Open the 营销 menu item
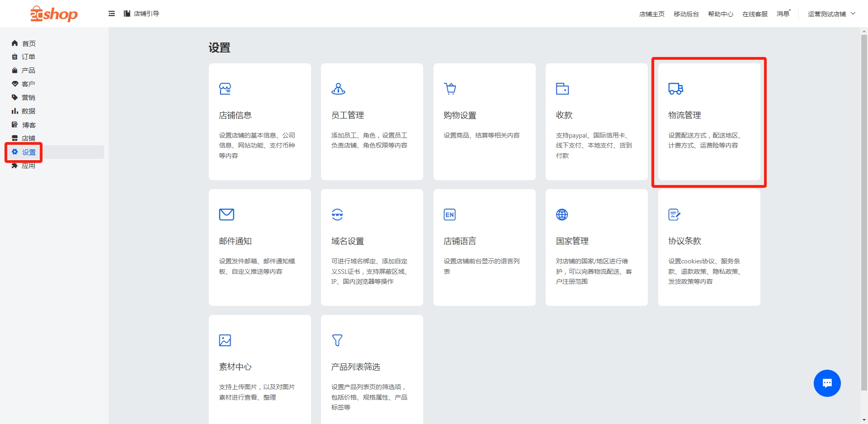 coord(28,97)
